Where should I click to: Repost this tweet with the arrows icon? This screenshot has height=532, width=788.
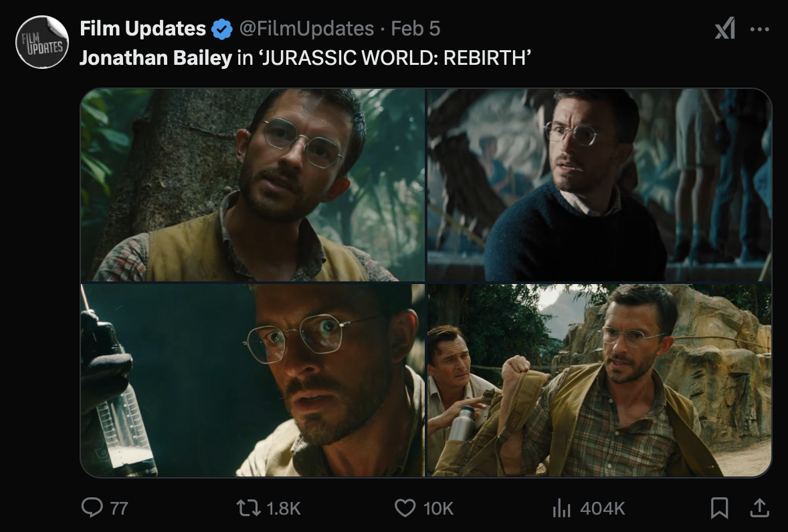click(250, 509)
